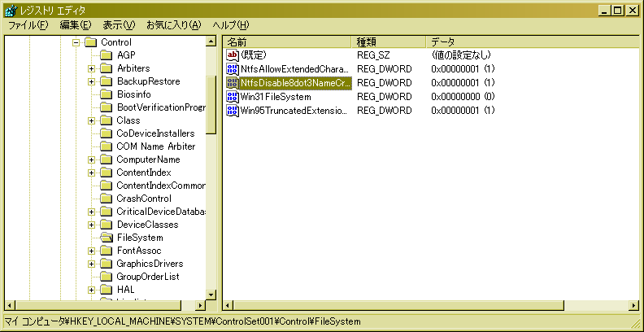Click the DWORD icon beside Win31FileSystem
The width and height of the screenshot is (644, 332).
pos(233,97)
